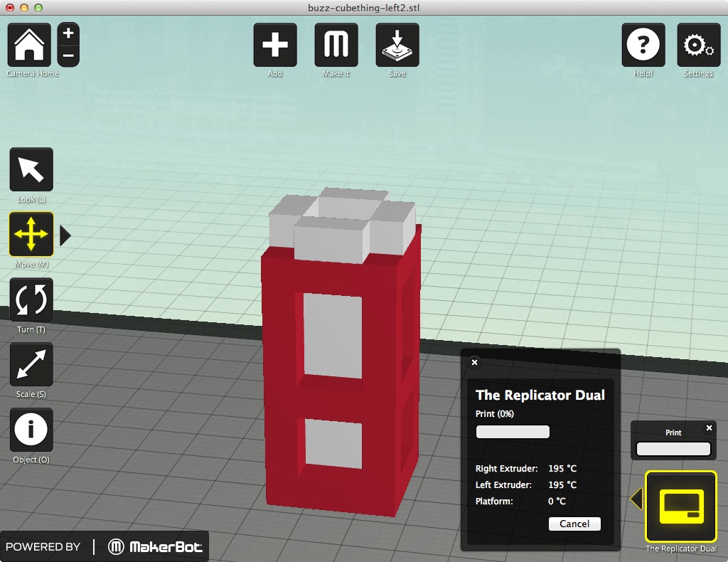Click The Replicator Dual printer icon
This screenshot has height=562, width=728.
point(681,507)
